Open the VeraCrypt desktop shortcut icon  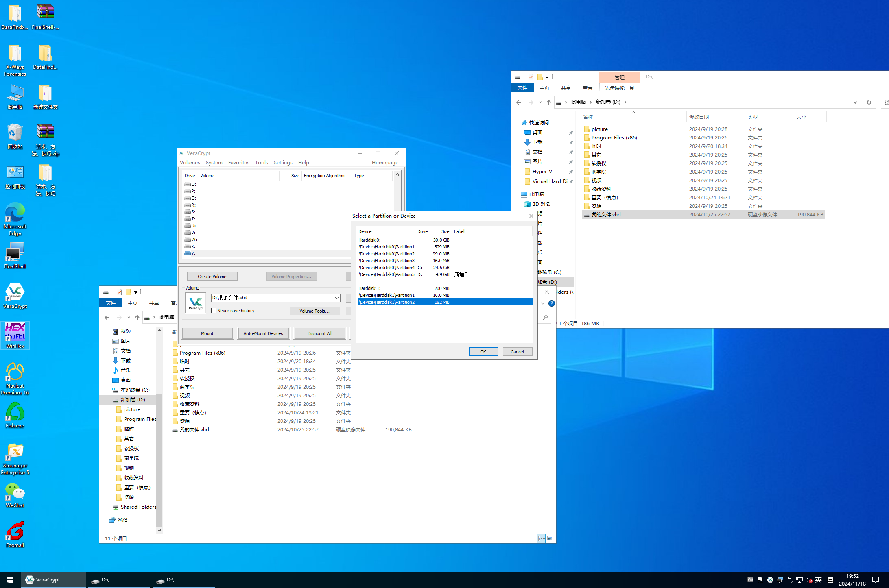point(15,296)
